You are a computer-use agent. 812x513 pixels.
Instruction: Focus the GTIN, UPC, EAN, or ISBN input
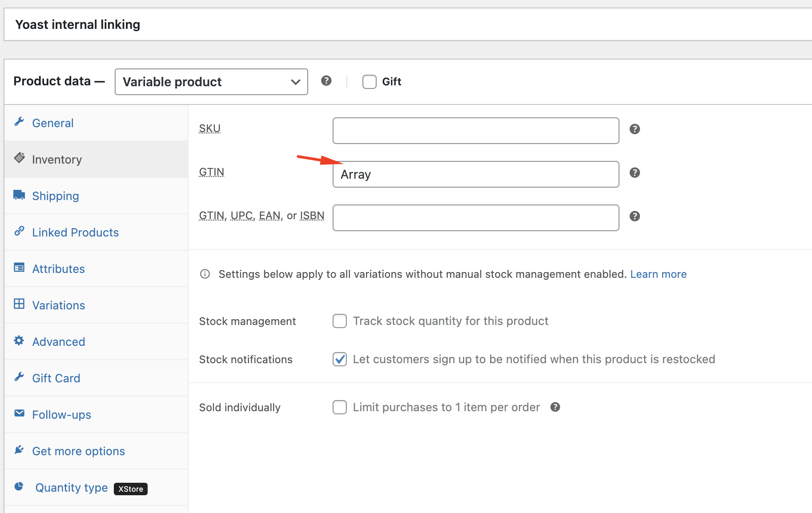[476, 218]
